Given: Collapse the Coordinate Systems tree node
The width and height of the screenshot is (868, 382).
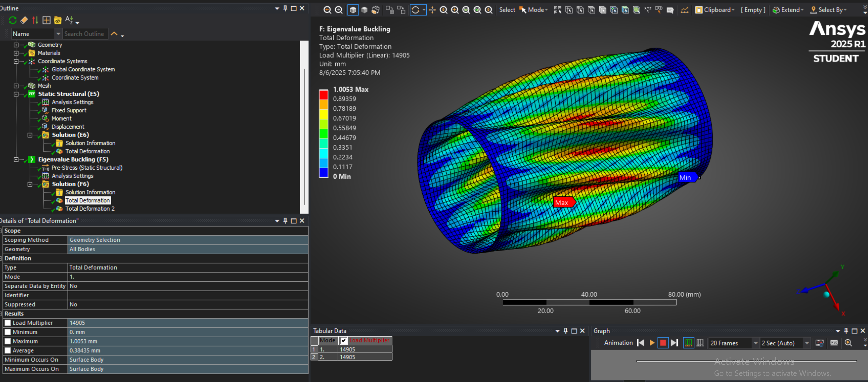Looking at the screenshot, I should click(16, 61).
